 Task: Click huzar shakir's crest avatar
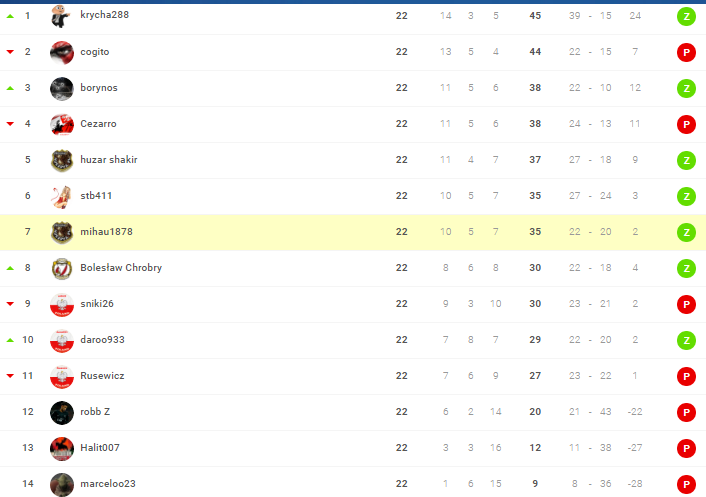coord(62,160)
